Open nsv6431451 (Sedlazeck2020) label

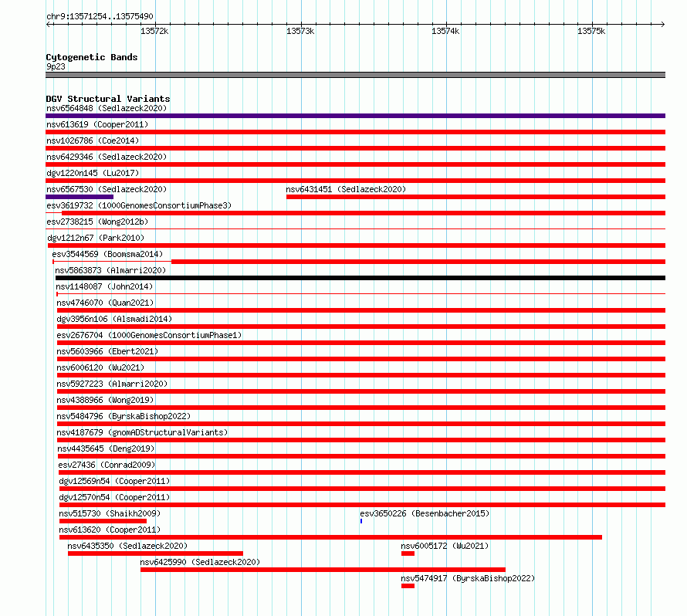tap(346, 189)
